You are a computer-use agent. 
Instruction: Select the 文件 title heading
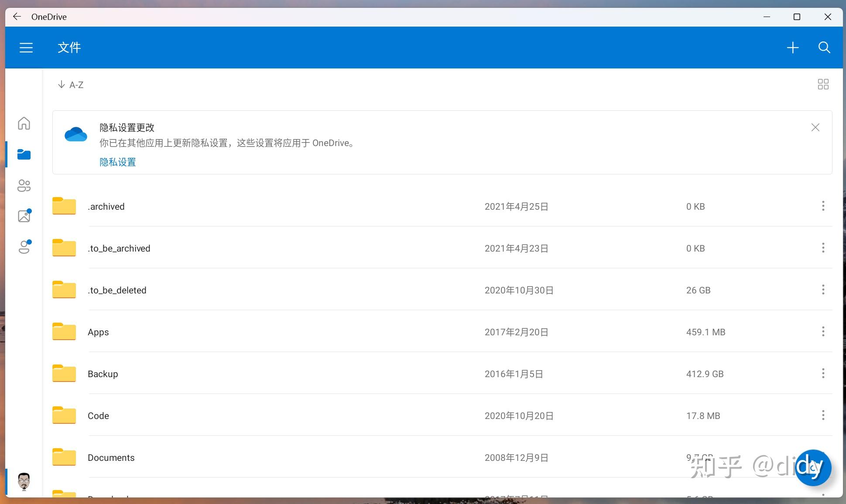click(69, 48)
